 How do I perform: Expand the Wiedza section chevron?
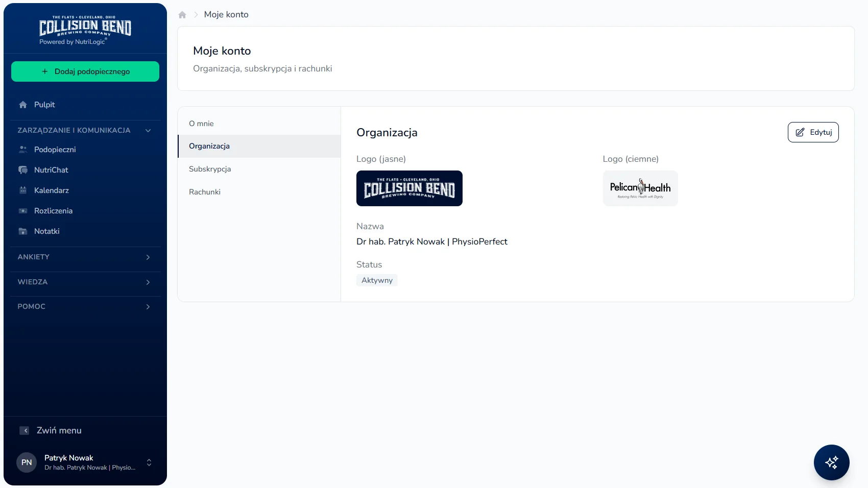pyautogui.click(x=148, y=282)
